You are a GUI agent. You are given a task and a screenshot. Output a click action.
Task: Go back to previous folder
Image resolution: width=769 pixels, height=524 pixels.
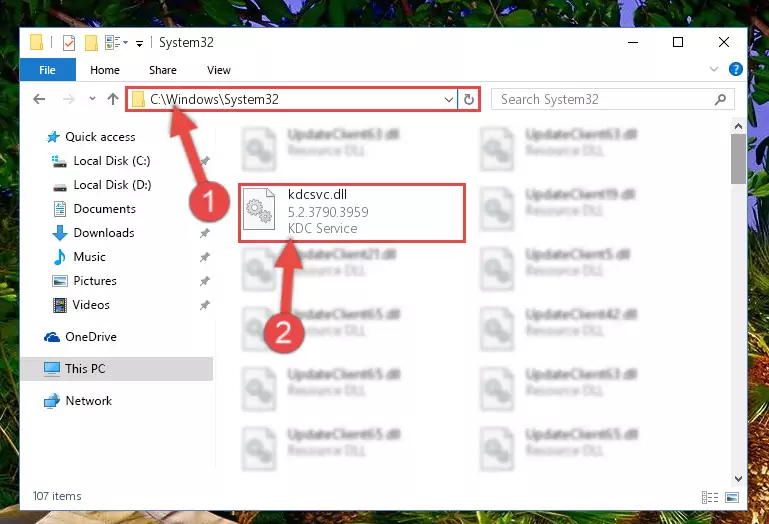tap(39, 100)
